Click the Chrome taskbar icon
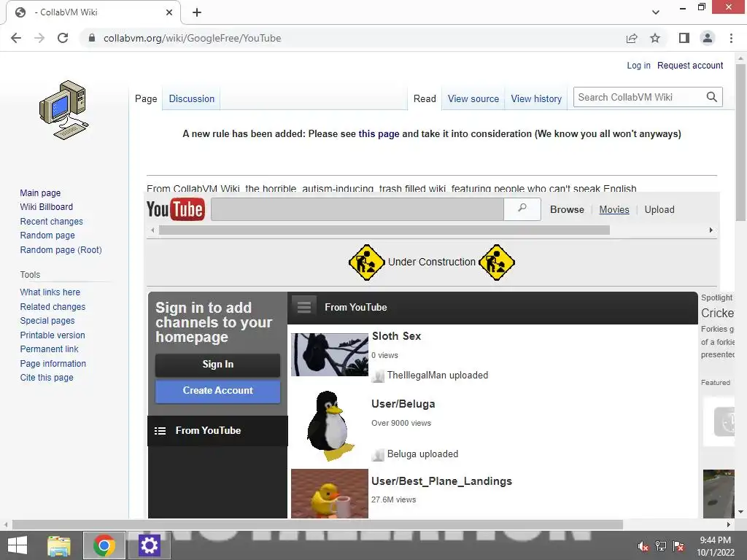Screen dimensions: 747x560 point(104,545)
